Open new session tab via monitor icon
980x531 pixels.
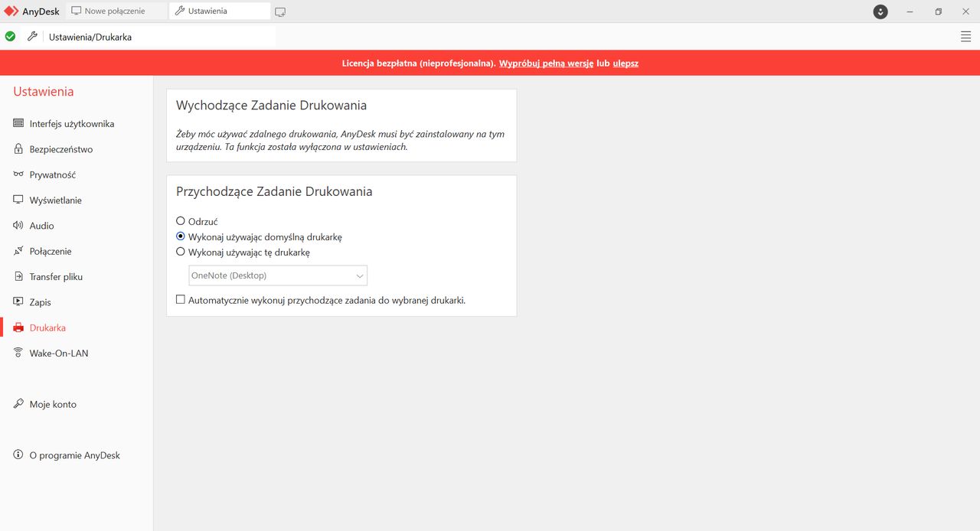[280, 12]
